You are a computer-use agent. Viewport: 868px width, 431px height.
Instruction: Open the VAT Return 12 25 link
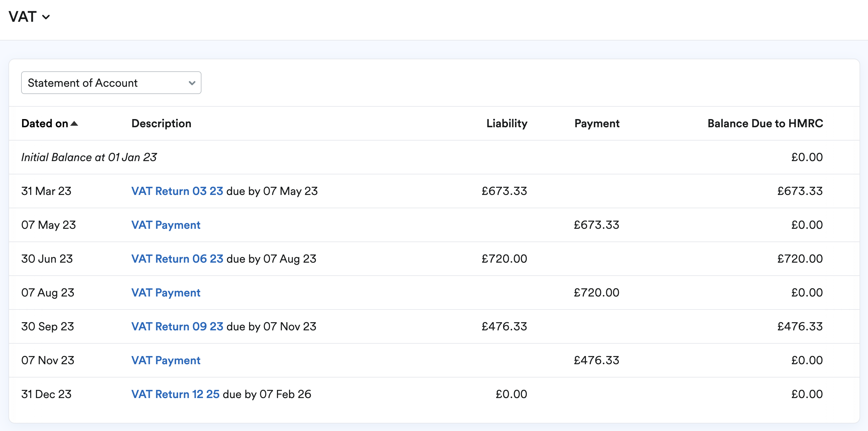pos(175,394)
